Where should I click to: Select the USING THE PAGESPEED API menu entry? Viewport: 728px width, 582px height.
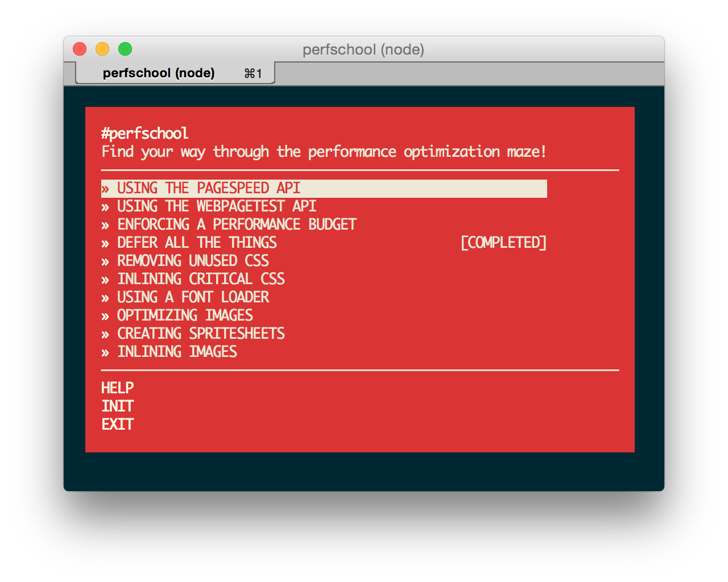(x=324, y=188)
